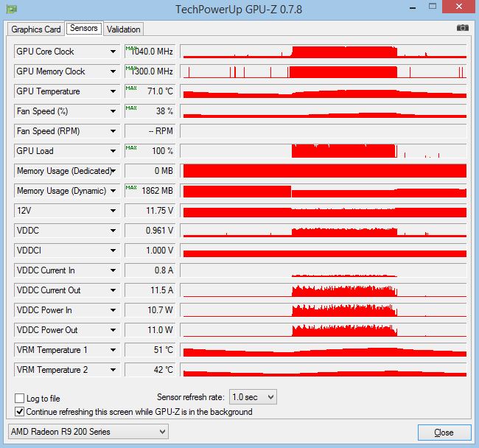Click the 38 % fan speed value

(150, 111)
